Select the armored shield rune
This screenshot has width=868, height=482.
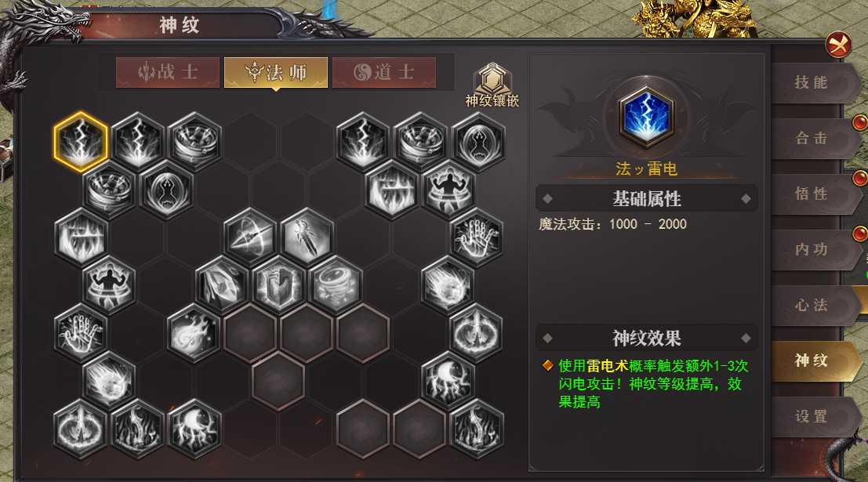(278, 285)
